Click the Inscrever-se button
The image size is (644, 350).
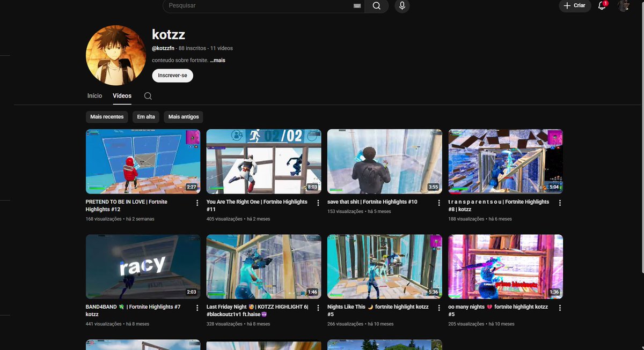[x=172, y=76]
